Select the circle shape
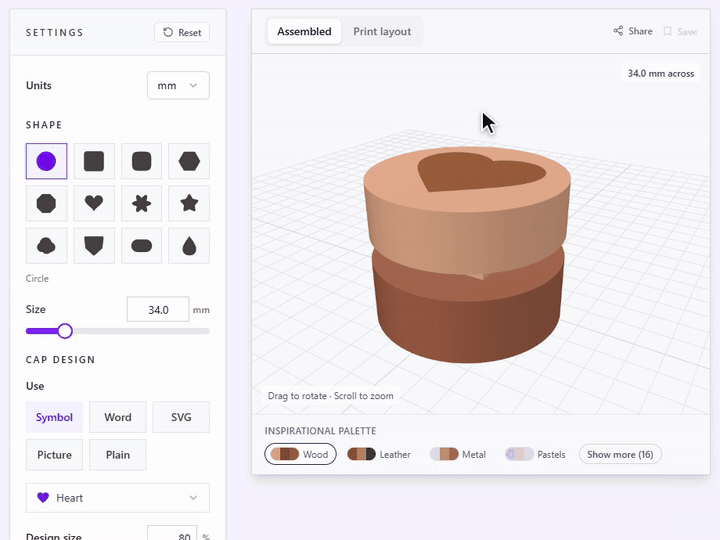 [x=46, y=161]
